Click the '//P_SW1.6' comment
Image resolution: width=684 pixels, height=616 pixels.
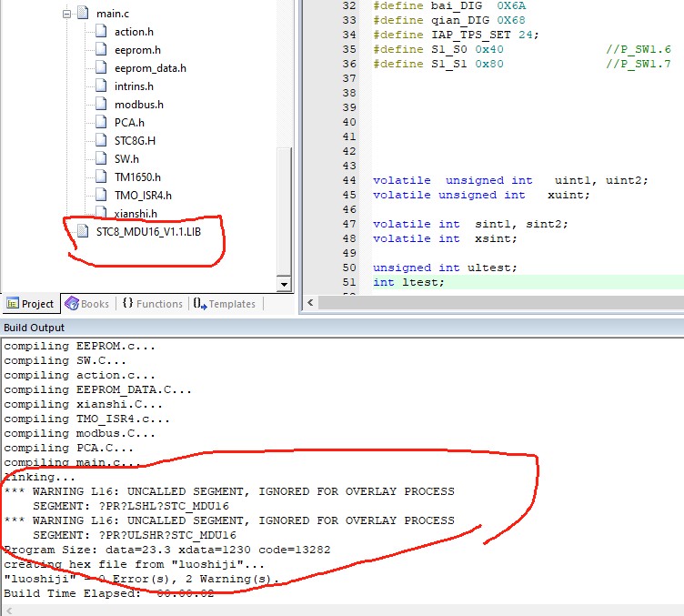click(639, 49)
